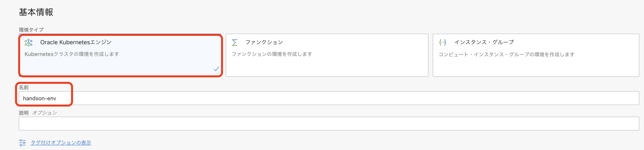The height and width of the screenshot is (150, 644).
Task: Click the Kubernetesクラスタの環境を作成します description
Action: coord(72,54)
